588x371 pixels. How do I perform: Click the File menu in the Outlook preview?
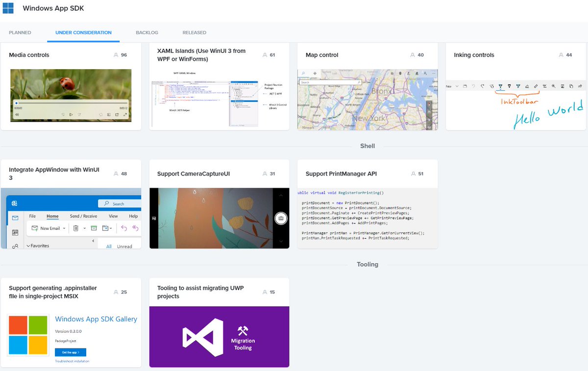click(x=32, y=216)
